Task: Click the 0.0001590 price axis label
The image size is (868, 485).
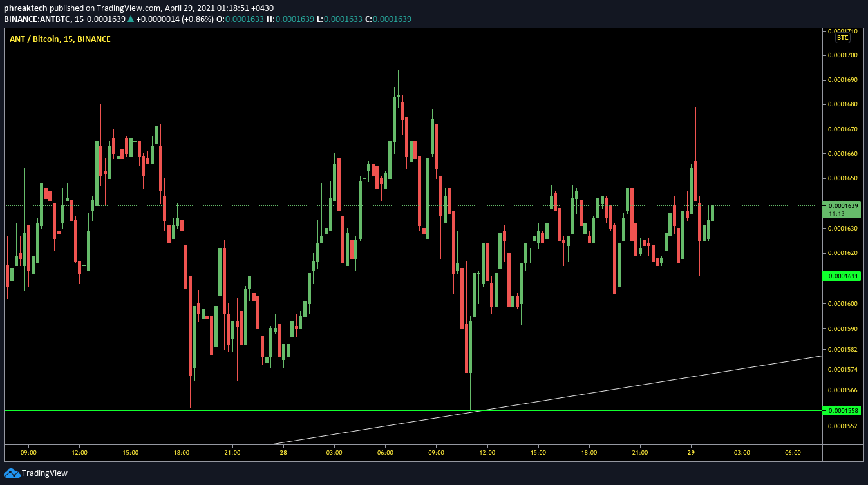Action: coord(844,329)
